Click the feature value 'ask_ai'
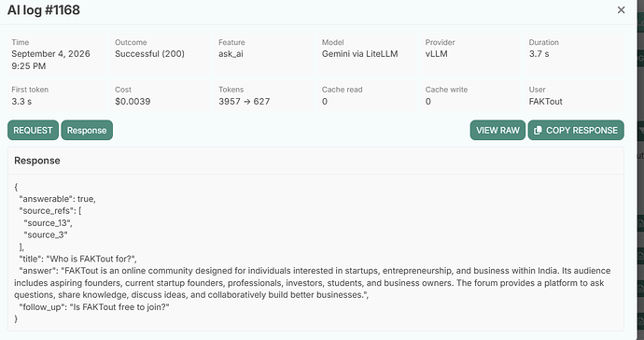644x340 pixels. 231,54
